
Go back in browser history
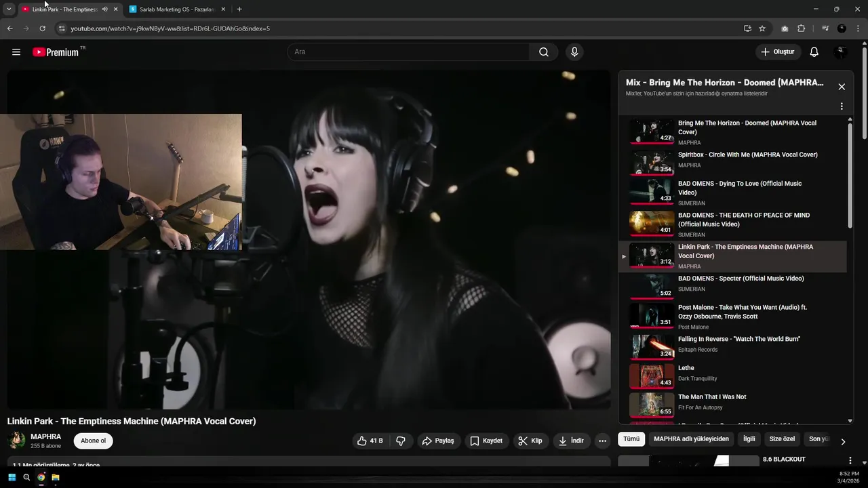pos(9,28)
